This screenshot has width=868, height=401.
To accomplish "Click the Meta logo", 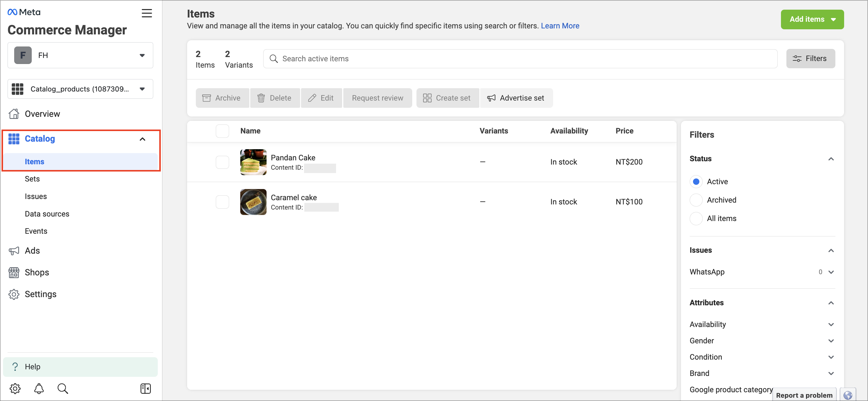I will tap(24, 12).
